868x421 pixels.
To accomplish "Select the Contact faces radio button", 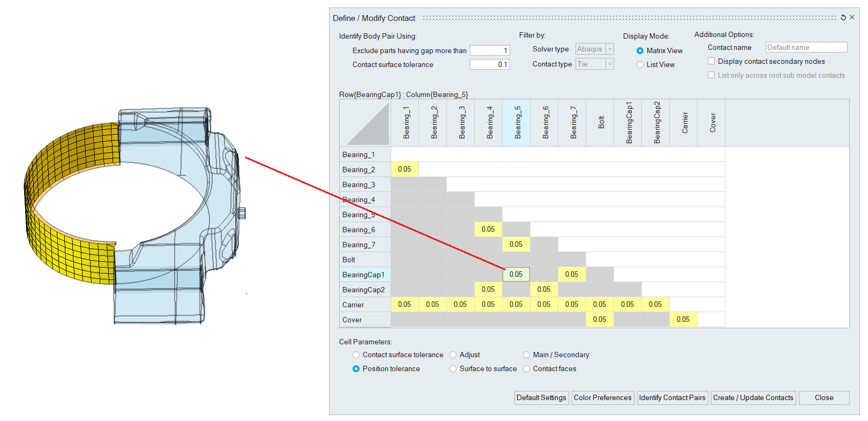I will [526, 369].
